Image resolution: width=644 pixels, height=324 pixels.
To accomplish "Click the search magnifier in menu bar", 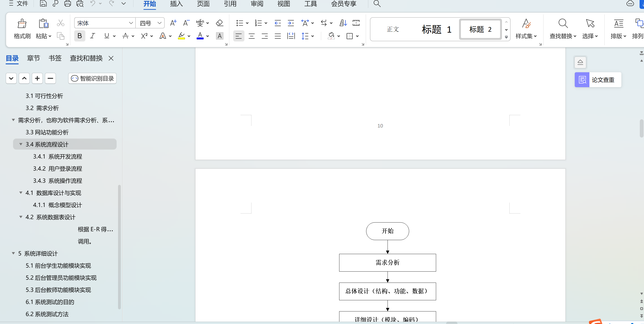I will tap(377, 4).
